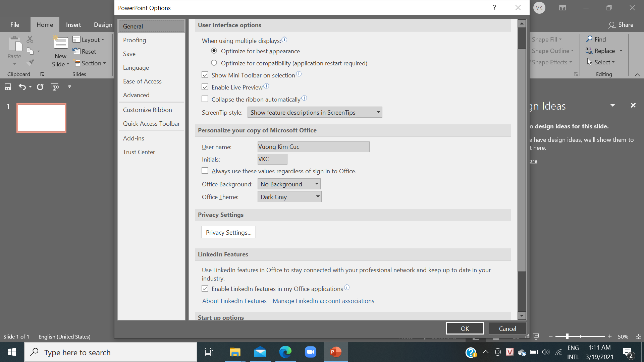Screen dimensions: 644x362
Task: Click info icon beside LinkedIn features checkbox
Action: coord(347,287)
